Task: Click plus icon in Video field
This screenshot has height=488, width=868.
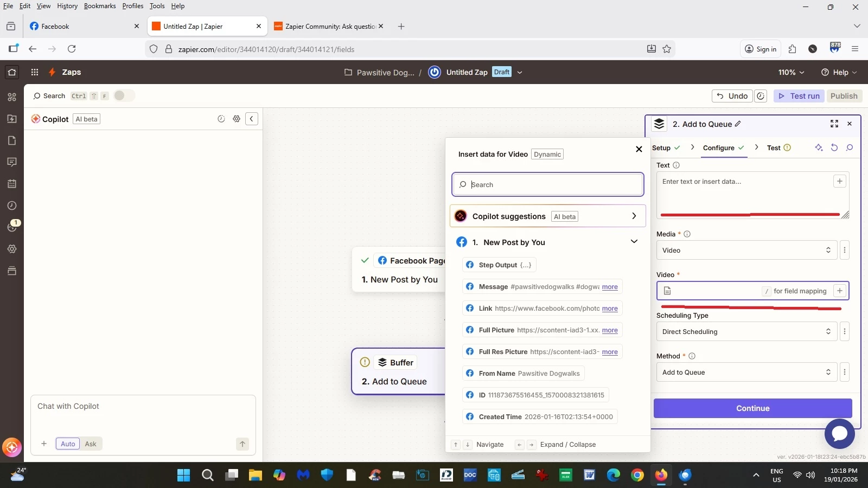Action: pos(840,291)
